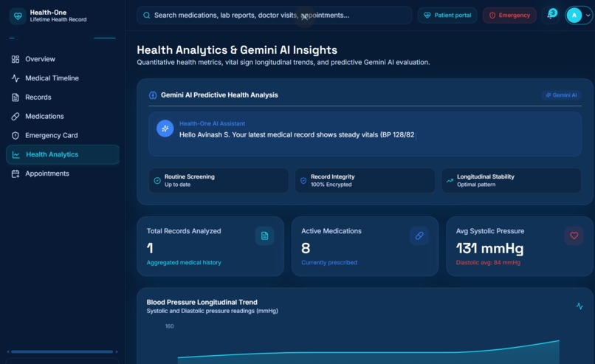Click the user avatar labeled A
The height and width of the screenshot is (364, 595).
[x=574, y=16]
